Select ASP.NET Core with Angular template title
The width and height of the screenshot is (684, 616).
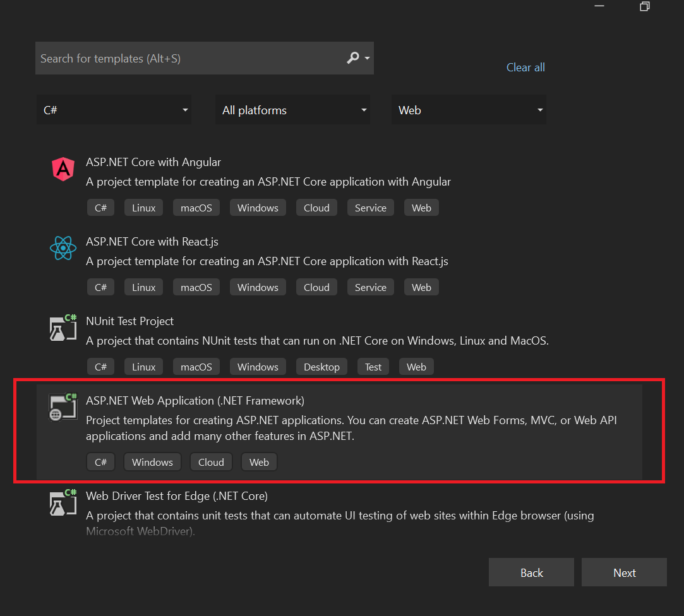[153, 162]
